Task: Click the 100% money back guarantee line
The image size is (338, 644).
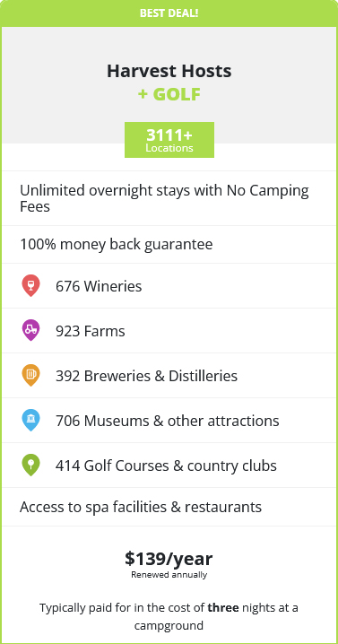Action: (x=117, y=244)
